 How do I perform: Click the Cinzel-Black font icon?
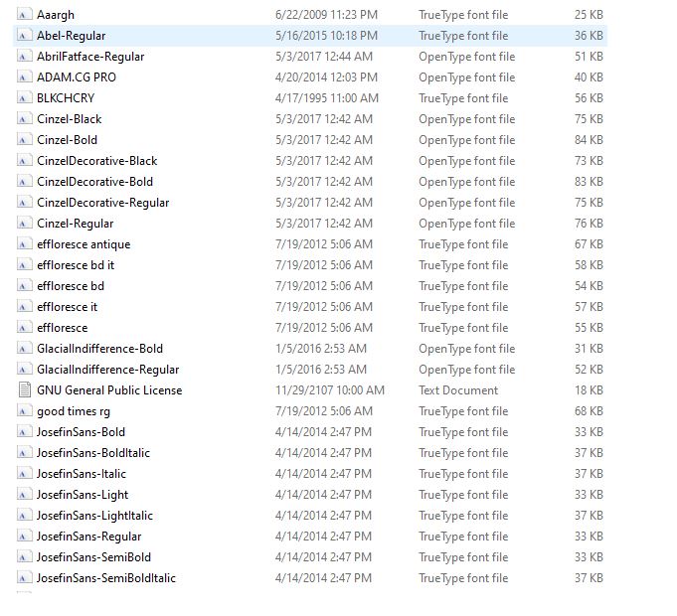pos(25,119)
